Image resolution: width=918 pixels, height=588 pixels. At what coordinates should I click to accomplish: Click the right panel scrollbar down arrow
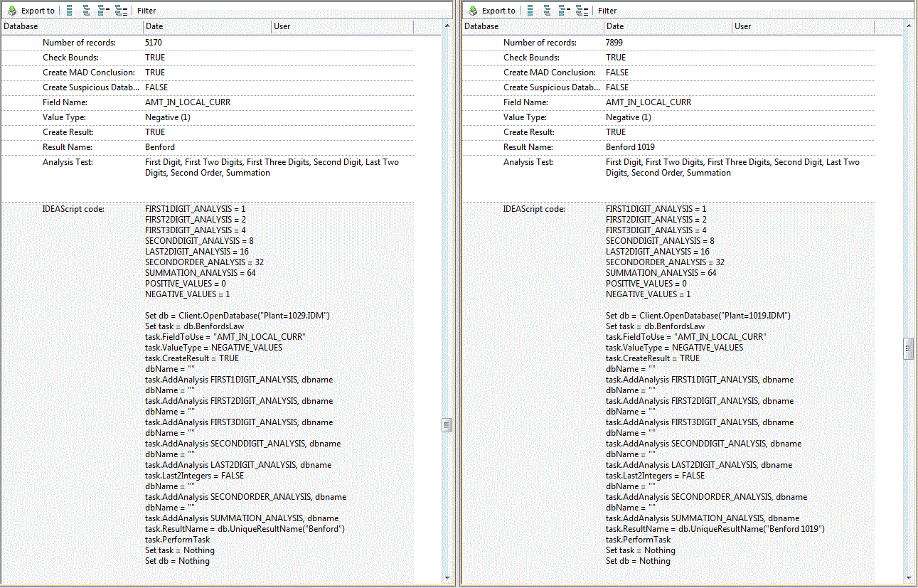[x=908, y=578]
